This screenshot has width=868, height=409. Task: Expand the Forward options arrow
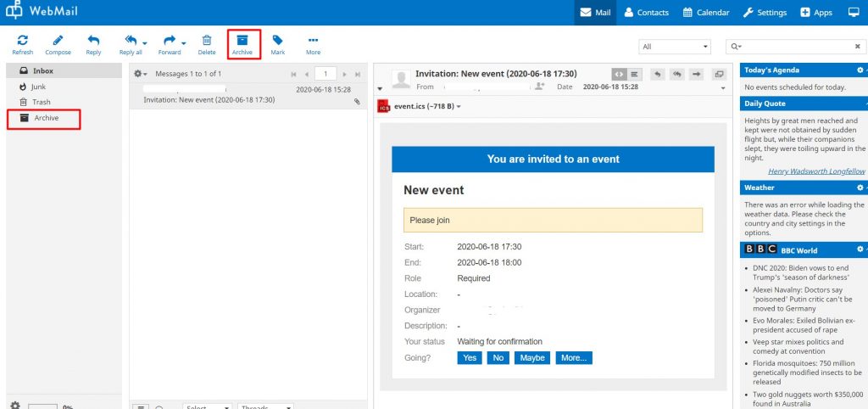pos(183,42)
